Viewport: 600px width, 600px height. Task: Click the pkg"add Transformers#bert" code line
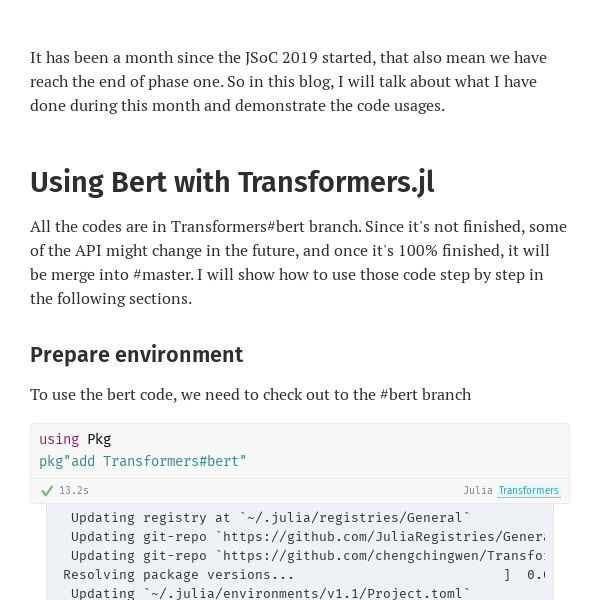tap(143, 461)
